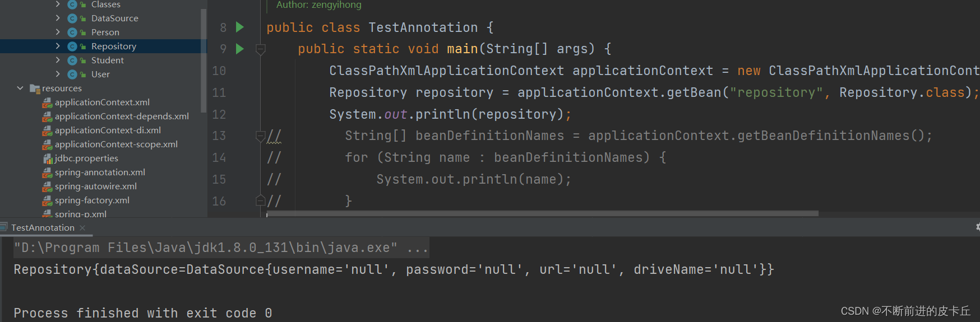Open spring-annotation.xml

100,172
